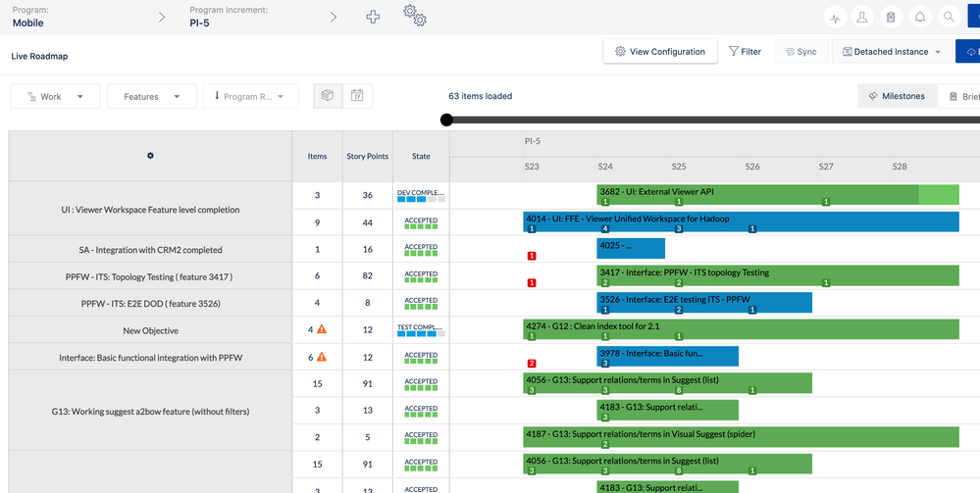The width and height of the screenshot is (980, 493).
Task: Open the double gears settings icon
Action: (x=415, y=16)
